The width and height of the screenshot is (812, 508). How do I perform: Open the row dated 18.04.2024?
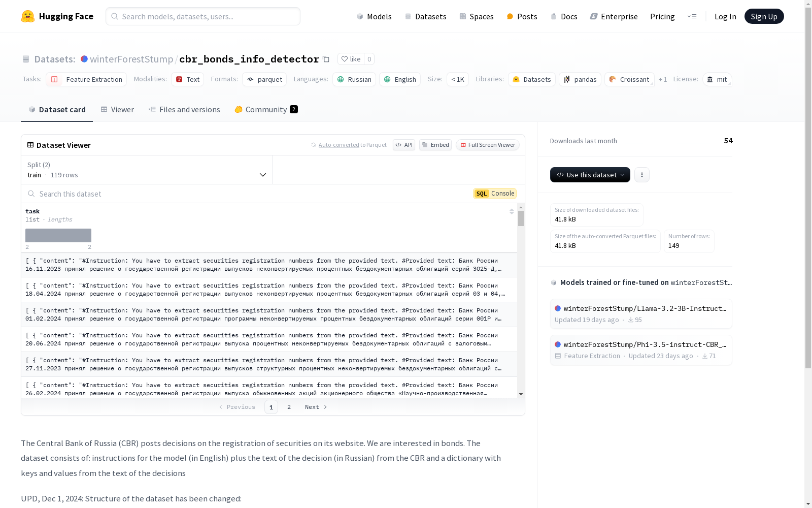pyautogui.click(x=269, y=290)
